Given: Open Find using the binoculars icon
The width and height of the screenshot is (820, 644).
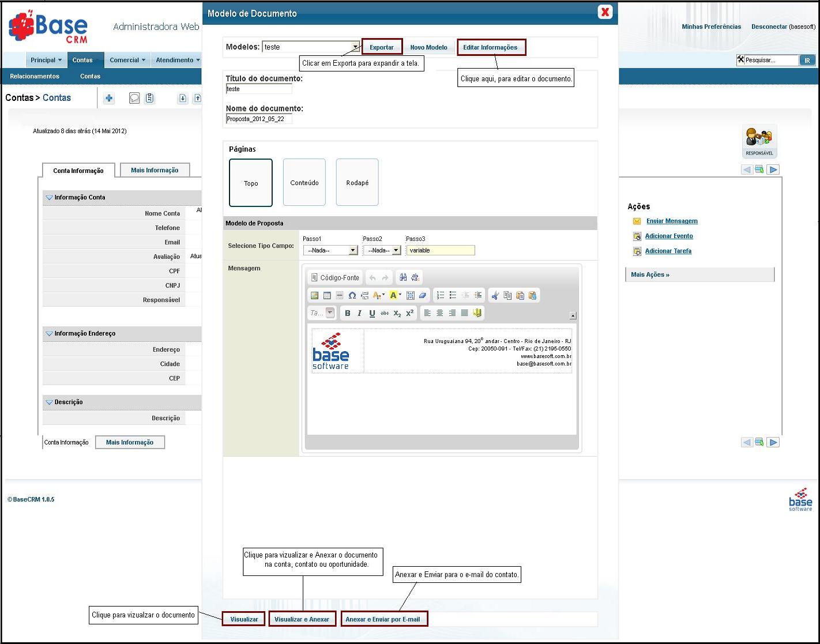Looking at the screenshot, I should [x=404, y=277].
